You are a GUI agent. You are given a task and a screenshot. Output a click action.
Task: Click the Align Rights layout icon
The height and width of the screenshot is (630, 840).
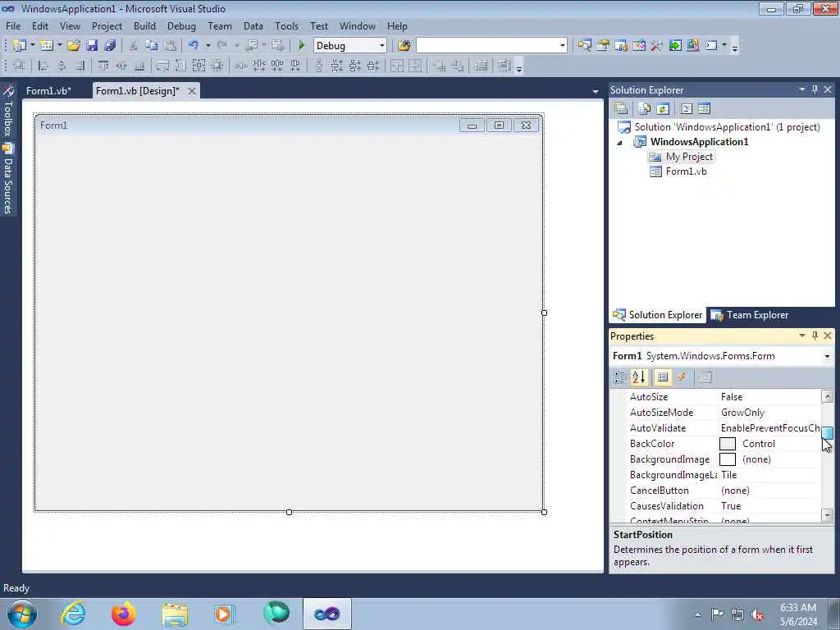pyautogui.click(x=80, y=66)
